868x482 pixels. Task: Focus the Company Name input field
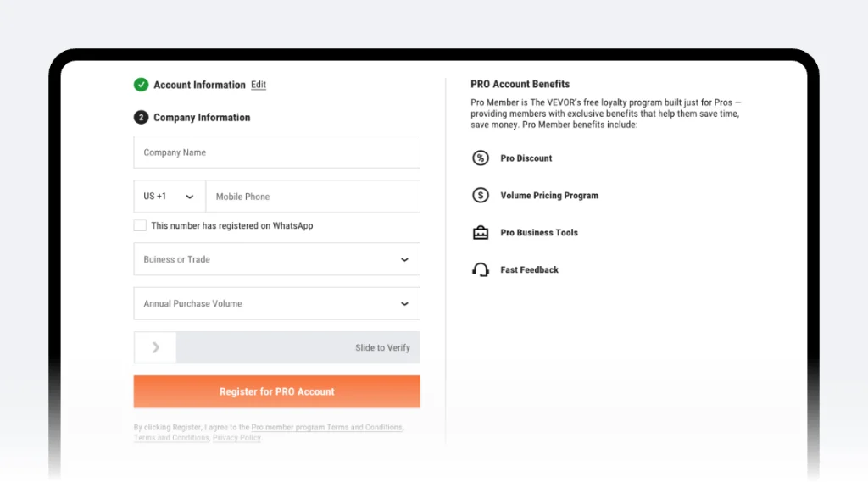[x=276, y=152]
